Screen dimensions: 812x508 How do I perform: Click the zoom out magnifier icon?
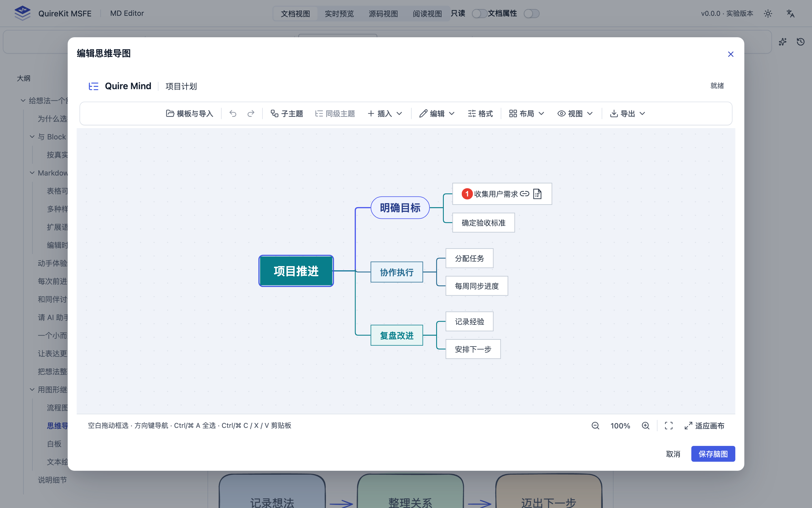595,426
